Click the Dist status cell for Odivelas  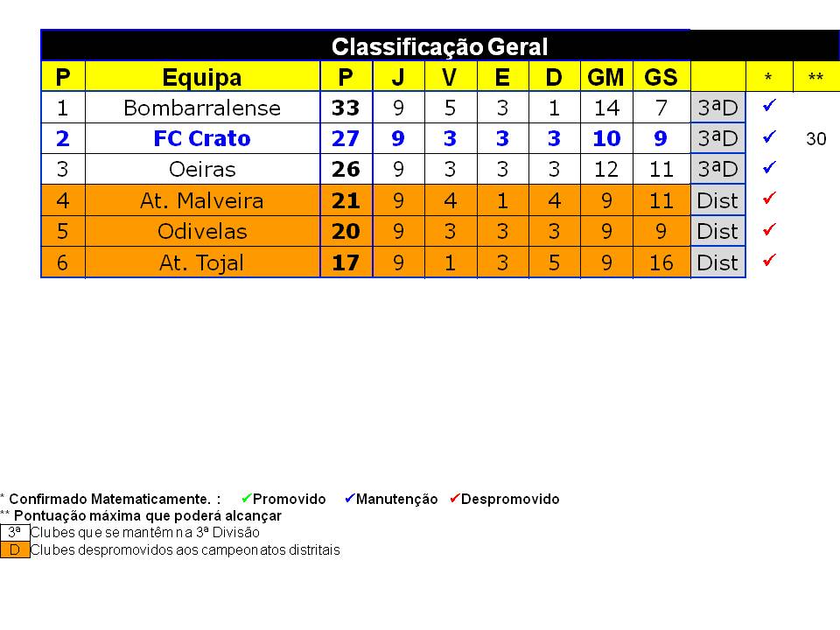click(x=717, y=231)
